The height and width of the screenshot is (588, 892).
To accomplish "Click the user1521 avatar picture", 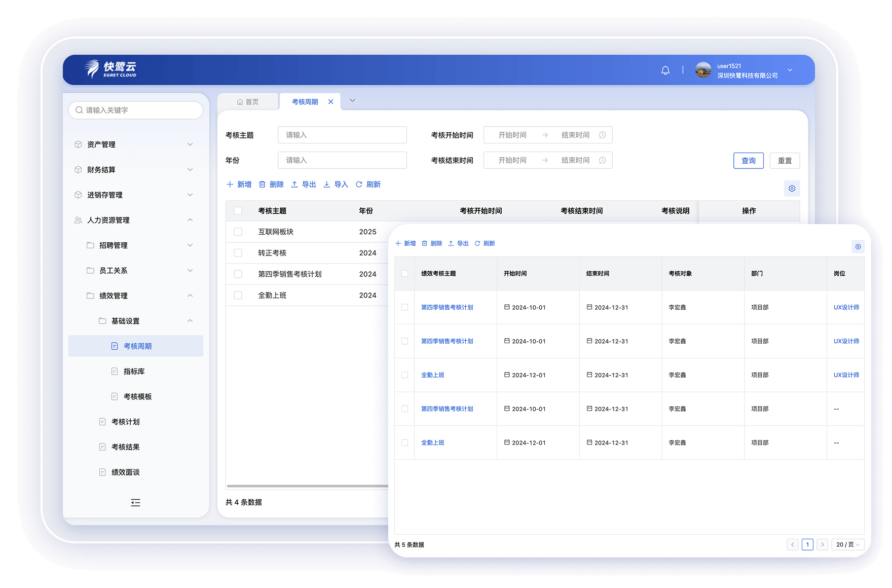I will [703, 70].
